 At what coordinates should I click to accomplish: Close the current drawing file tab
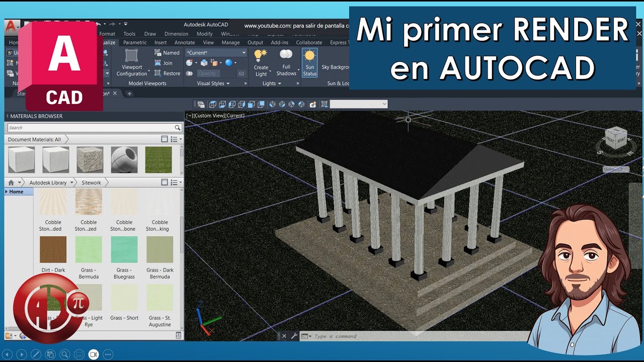pos(115,93)
